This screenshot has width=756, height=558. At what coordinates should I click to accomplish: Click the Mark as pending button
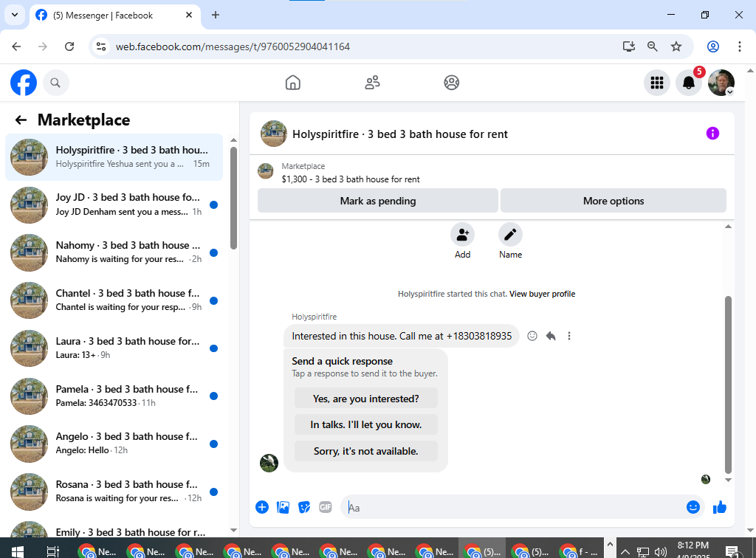(377, 201)
